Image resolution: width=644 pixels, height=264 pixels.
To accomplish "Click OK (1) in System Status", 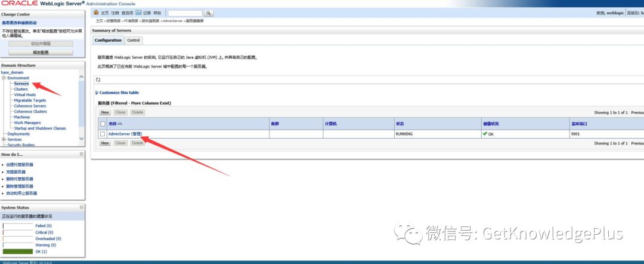I will (x=41, y=251).
